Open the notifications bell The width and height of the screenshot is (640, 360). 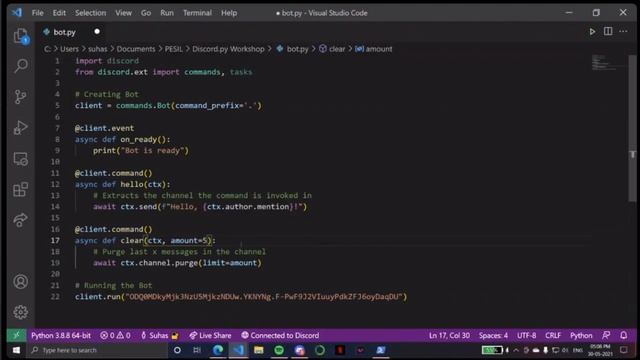pyautogui.click(x=624, y=335)
